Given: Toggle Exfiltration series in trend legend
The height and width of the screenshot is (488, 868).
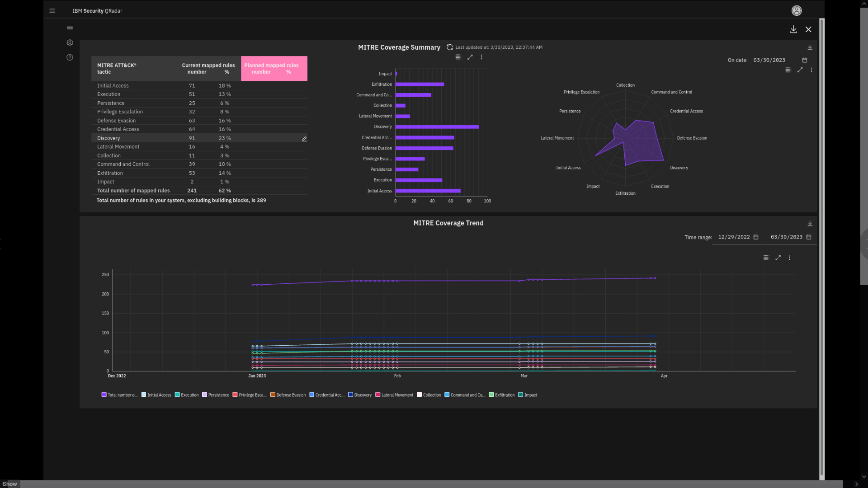Looking at the screenshot, I should pyautogui.click(x=502, y=395).
